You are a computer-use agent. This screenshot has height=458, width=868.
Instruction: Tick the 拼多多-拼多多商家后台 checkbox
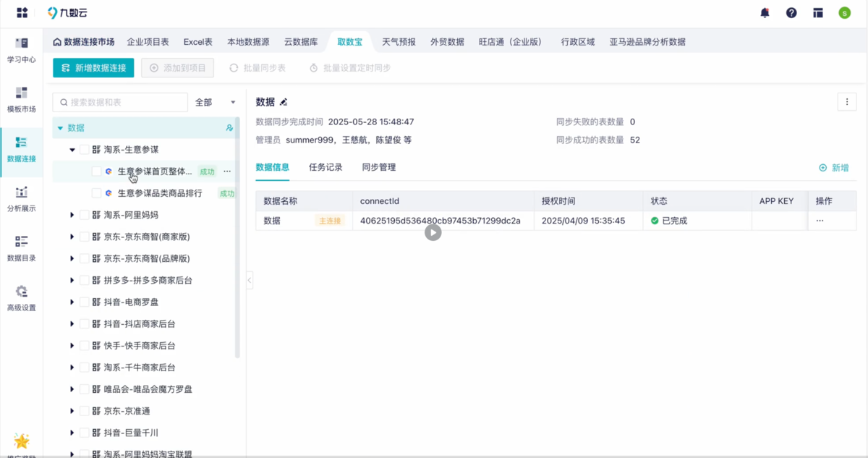(x=84, y=280)
